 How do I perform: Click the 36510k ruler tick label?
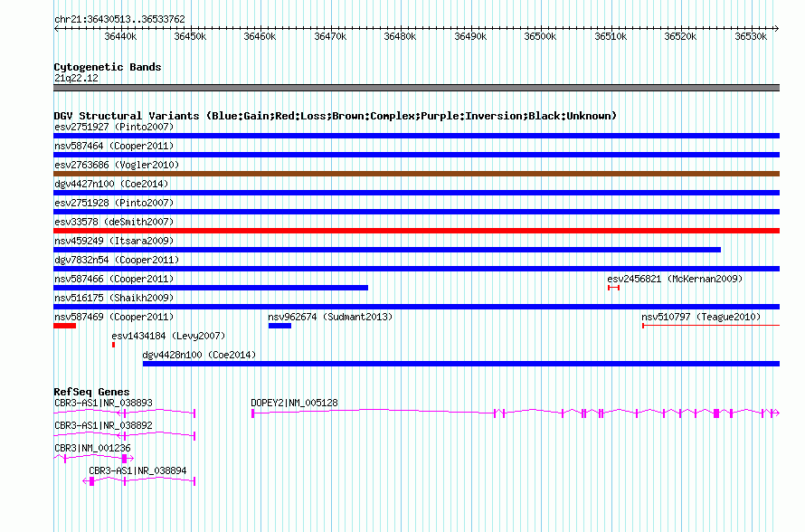611,36
